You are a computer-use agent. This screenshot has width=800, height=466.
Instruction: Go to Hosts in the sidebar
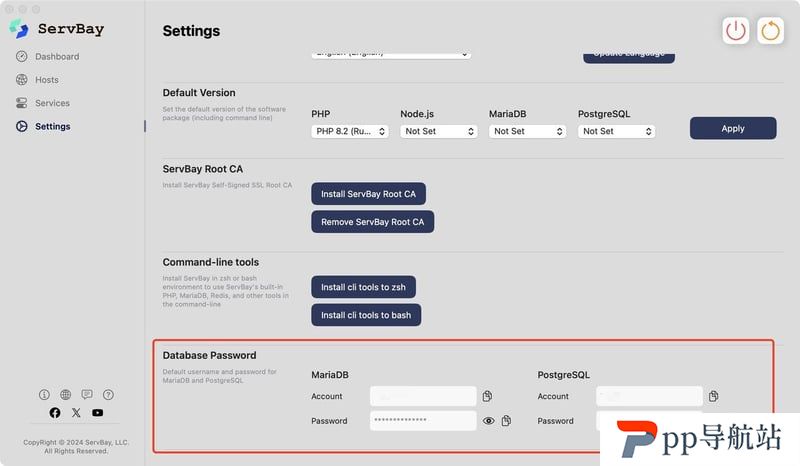point(47,80)
